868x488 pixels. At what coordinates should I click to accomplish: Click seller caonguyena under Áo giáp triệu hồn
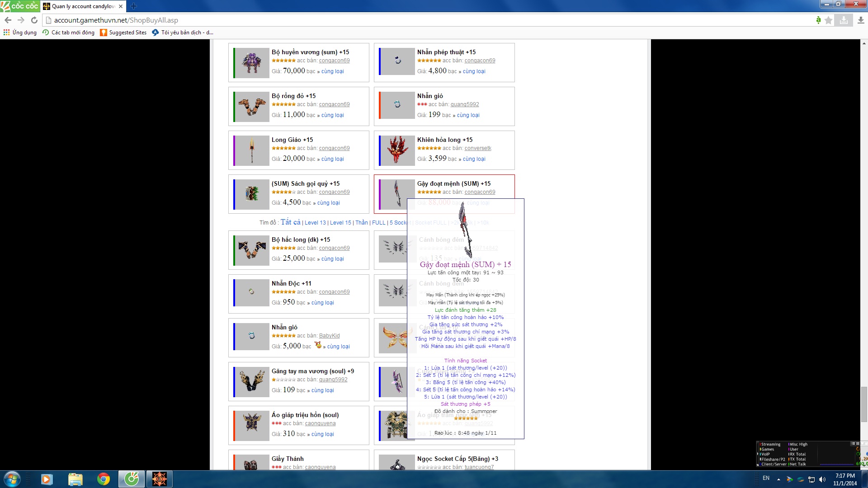320,423
